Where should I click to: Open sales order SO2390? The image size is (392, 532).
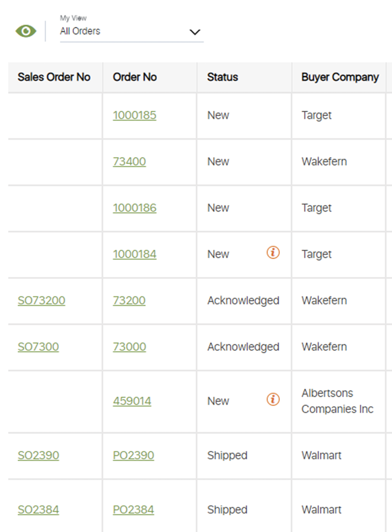coord(38,456)
